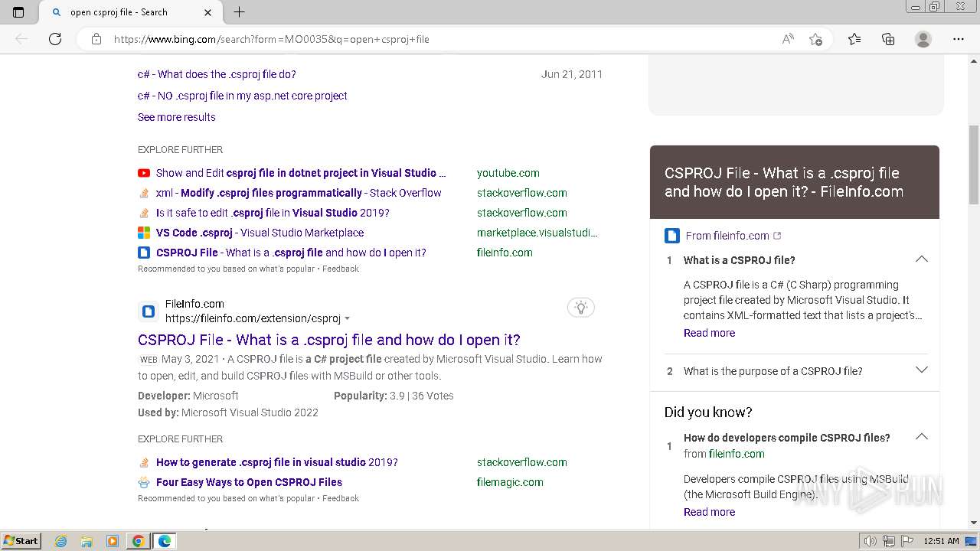Click the network tray icon
980x551 pixels.
(x=889, y=541)
